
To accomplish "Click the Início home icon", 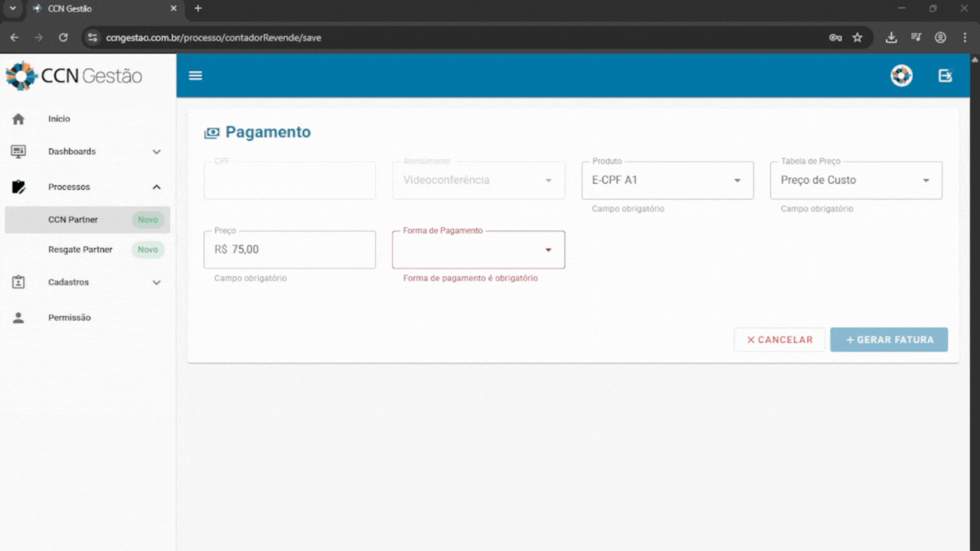I will [18, 119].
